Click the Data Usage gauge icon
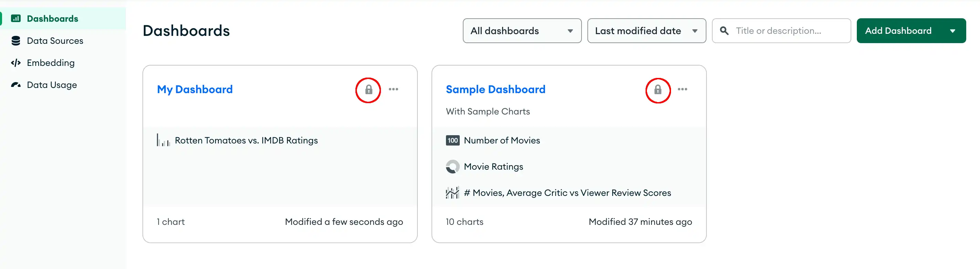Viewport: 980px width, 269px height. pyautogui.click(x=15, y=84)
